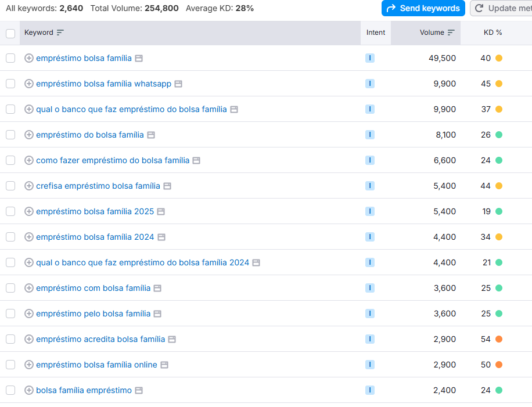The height and width of the screenshot is (407, 532).
Task: Toggle the select-all checkbox in table header
Action: (10, 33)
